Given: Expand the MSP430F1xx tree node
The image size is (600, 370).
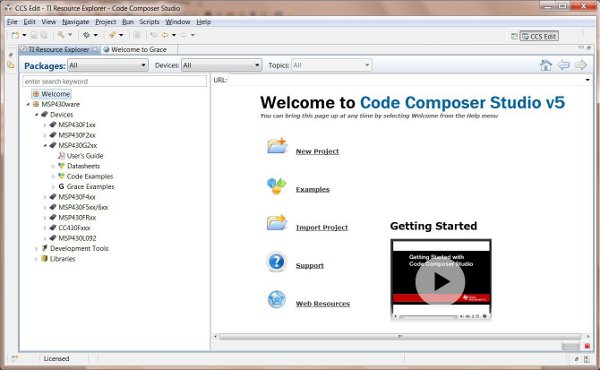Looking at the screenshot, I should pyautogui.click(x=45, y=125).
